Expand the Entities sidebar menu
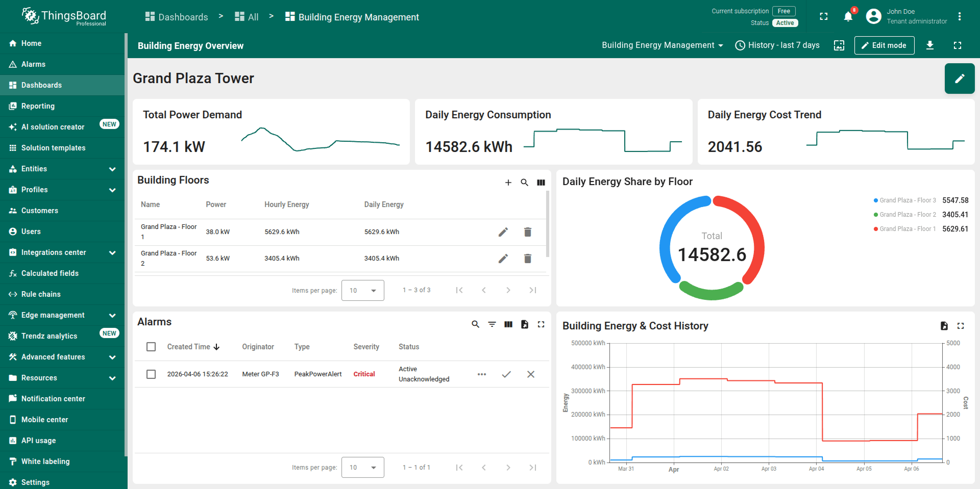The height and width of the screenshot is (489, 980). 62,169
